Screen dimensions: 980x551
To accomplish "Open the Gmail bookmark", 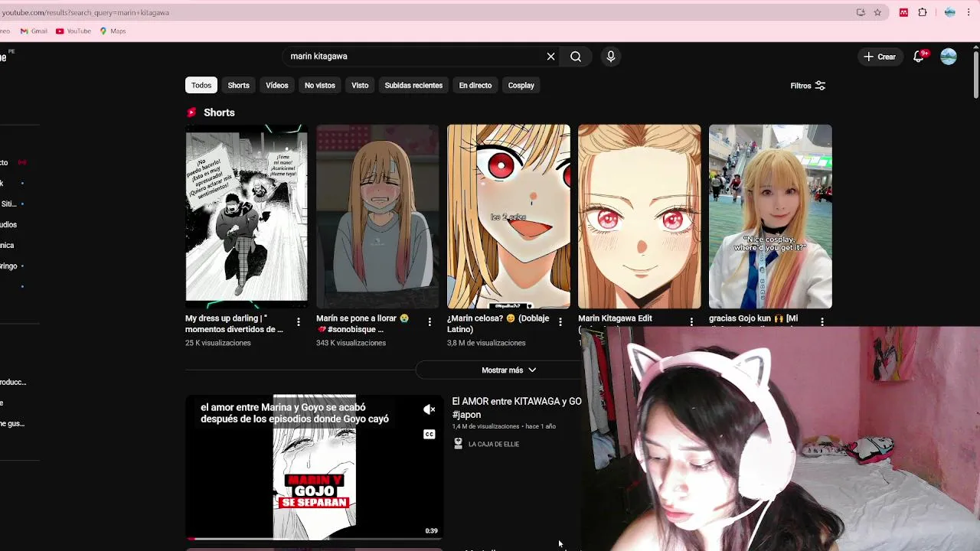I will (34, 31).
